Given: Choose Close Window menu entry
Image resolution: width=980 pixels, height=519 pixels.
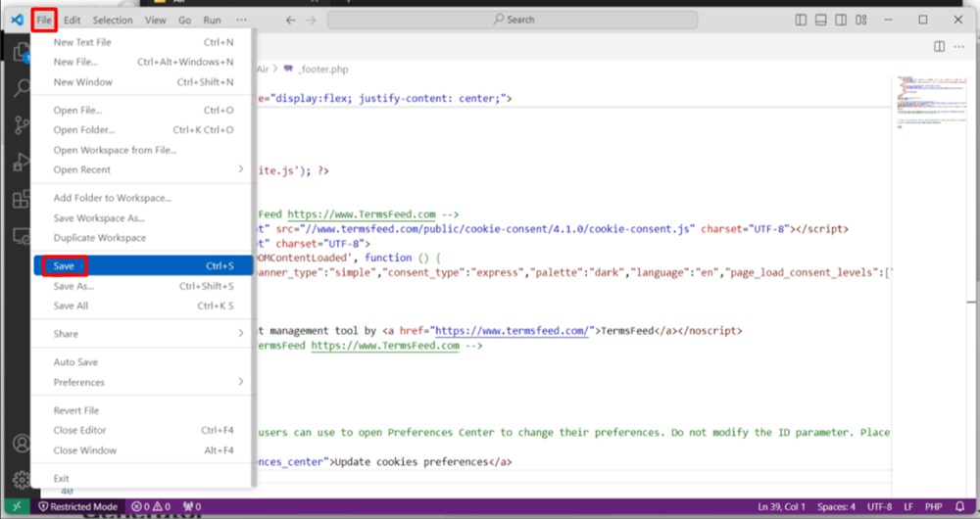Looking at the screenshot, I should click(143, 450).
